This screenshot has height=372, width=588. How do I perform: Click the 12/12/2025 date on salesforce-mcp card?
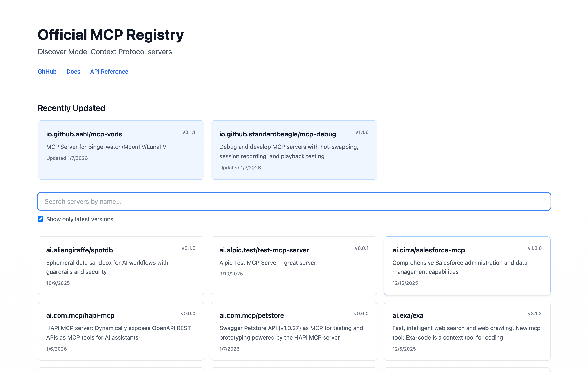click(x=405, y=283)
